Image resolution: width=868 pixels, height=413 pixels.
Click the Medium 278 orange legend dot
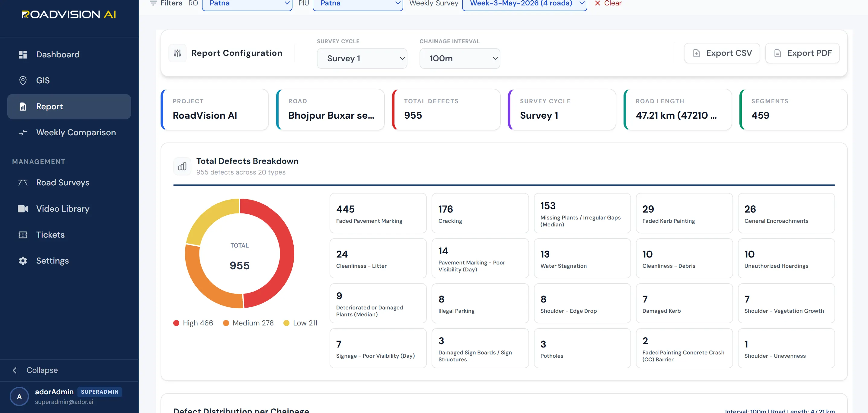(x=226, y=323)
